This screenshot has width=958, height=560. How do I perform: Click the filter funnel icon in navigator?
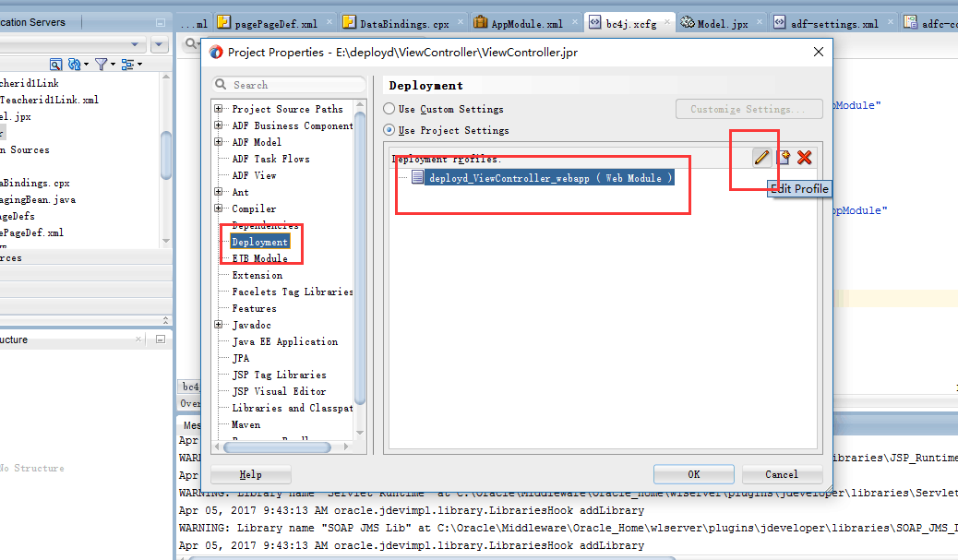pyautogui.click(x=101, y=65)
